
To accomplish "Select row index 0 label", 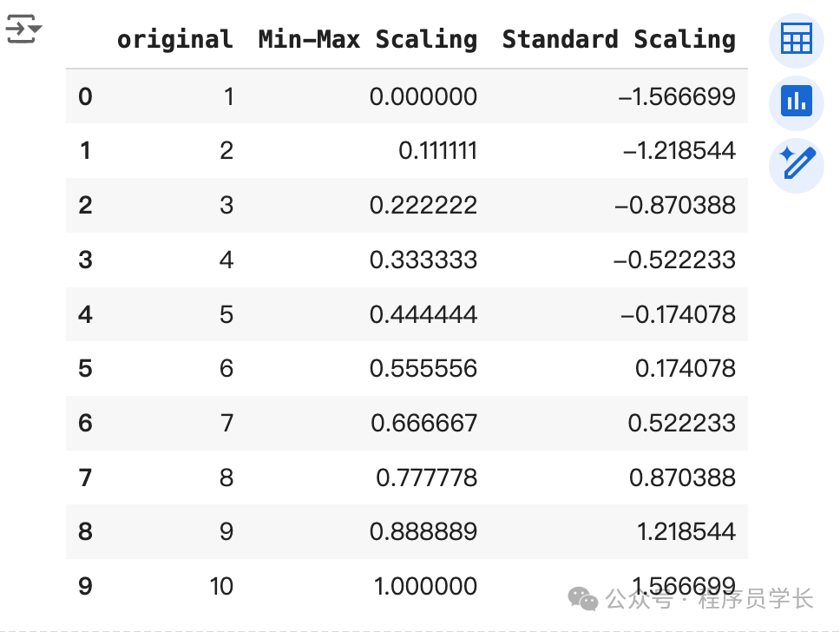I will click(x=85, y=96).
